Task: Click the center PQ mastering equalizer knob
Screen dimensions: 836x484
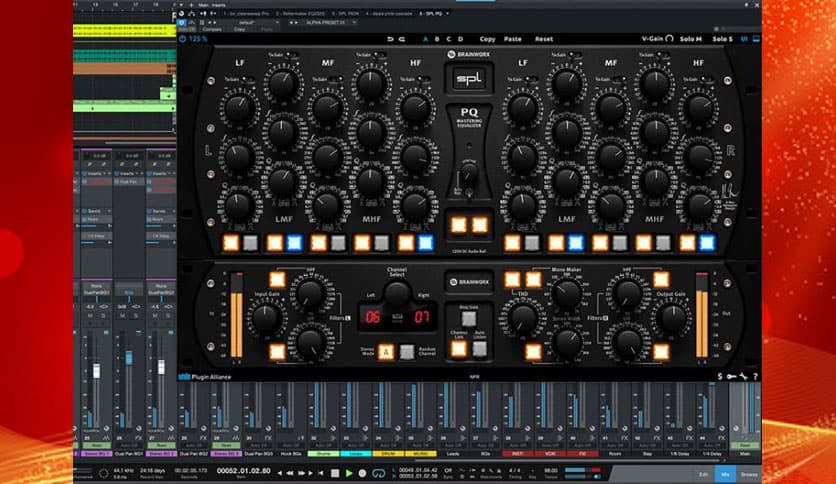Action: click(x=469, y=172)
